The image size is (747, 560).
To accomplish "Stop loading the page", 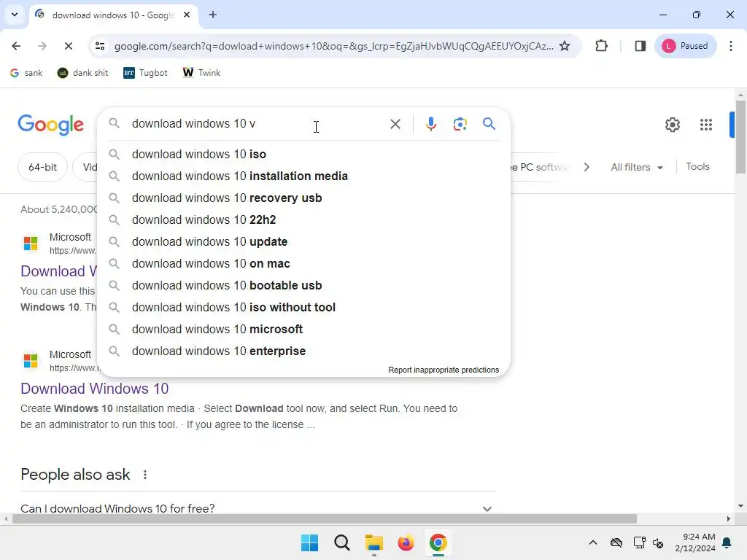I will coord(68,46).
